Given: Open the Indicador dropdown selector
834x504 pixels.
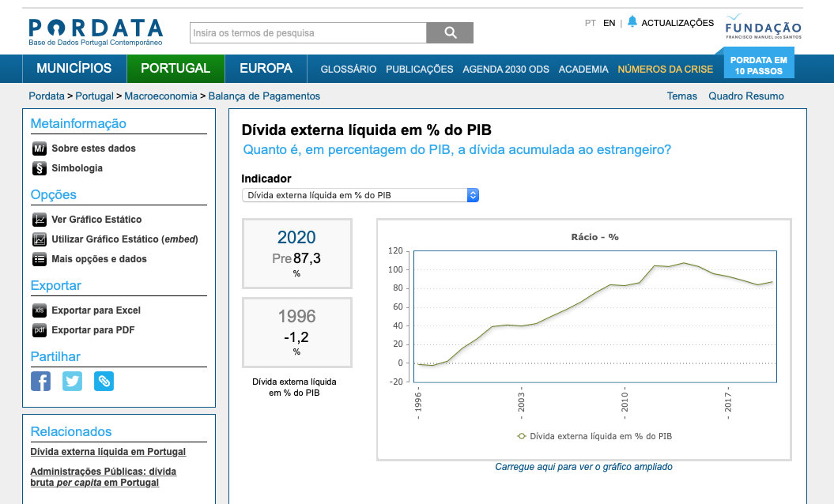Looking at the screenshot, I should [360, 195].
